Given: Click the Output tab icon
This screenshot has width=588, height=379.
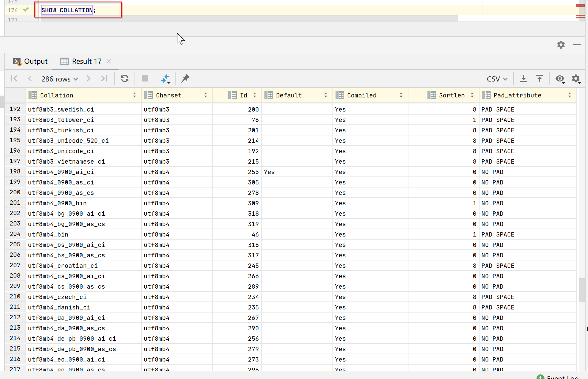Looking at the screenshot, I should point(17,62).
